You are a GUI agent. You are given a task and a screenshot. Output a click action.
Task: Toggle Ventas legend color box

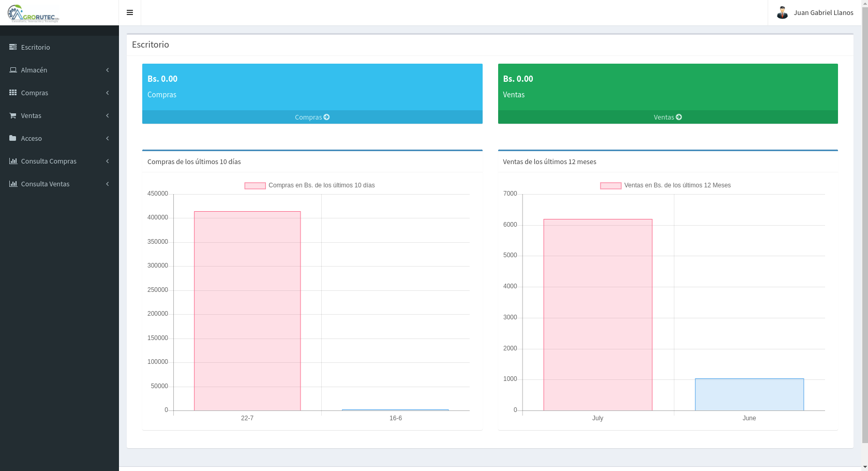(610, 185)
